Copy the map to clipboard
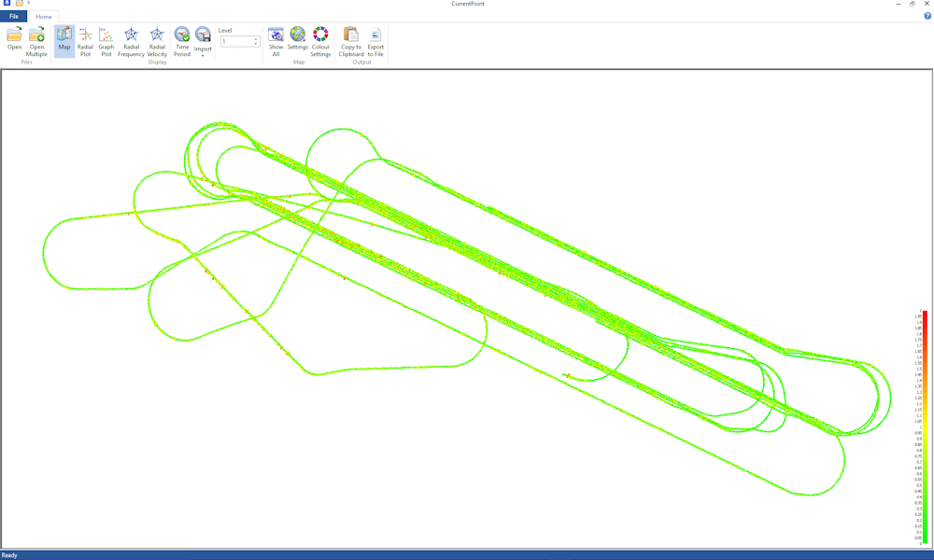 click(x=351, y=40)
